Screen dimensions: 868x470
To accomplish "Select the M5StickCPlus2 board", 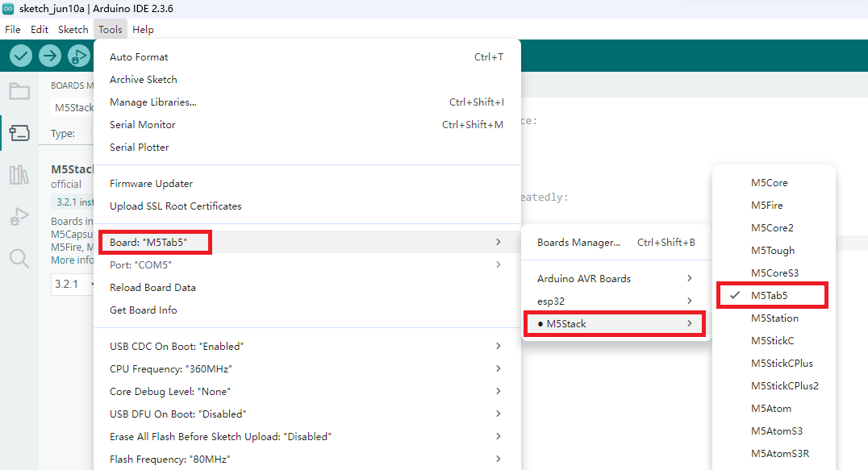I will 774,386.
